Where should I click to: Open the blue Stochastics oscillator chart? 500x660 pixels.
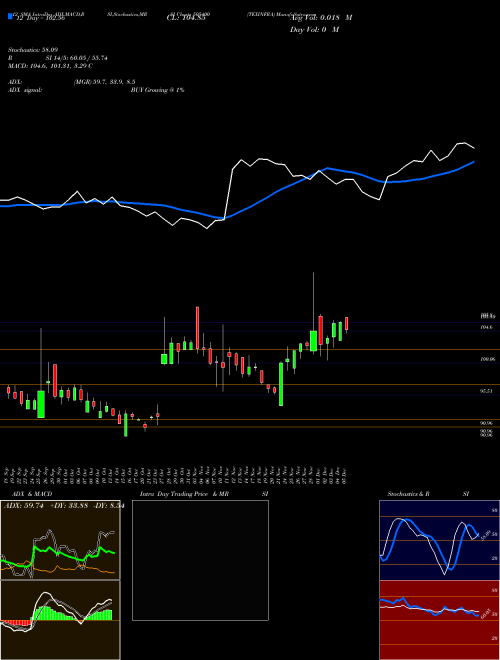[x=439, y=540]
